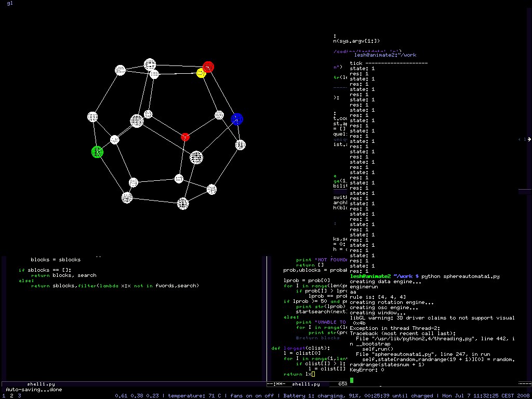The image size is (532, 399).
Task: Switch to workspace 2
Action: tap(11, 395)
